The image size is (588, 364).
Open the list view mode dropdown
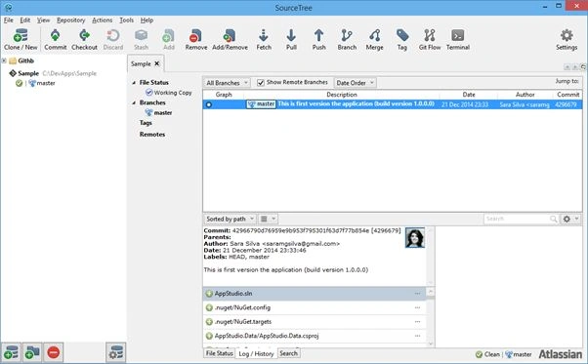269,219
